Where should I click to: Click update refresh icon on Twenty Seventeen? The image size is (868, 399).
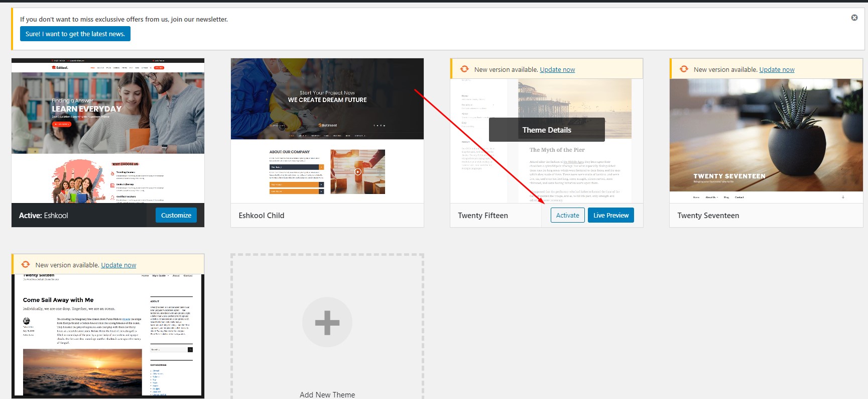pyautogui.click(x=684, y=69)
